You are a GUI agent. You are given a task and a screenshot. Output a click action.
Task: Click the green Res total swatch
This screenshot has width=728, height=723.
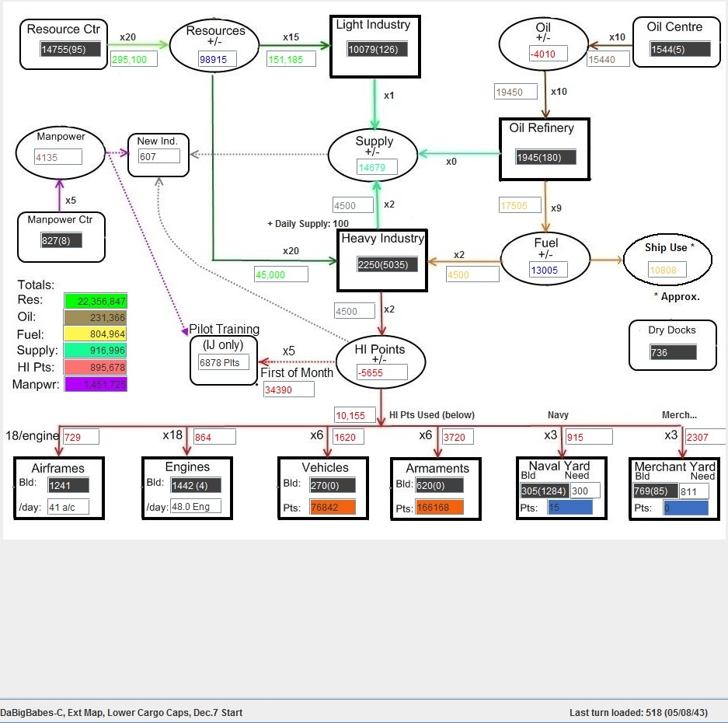coord(95,300)
